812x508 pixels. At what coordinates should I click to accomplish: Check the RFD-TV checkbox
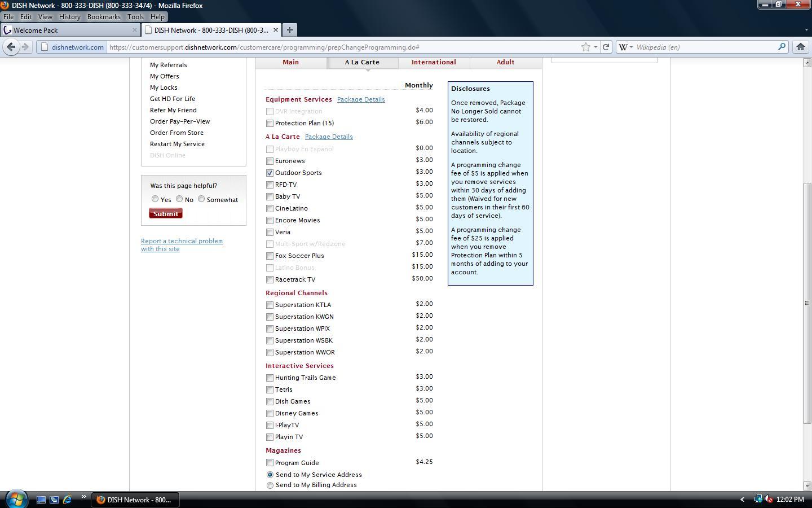tap(270, 185)
